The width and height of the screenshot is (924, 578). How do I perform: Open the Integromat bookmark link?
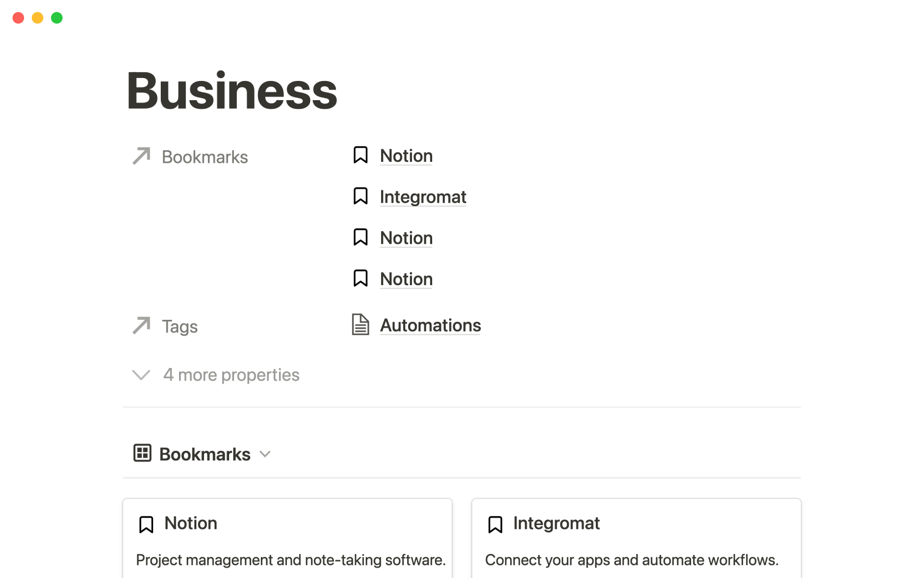click(423, 197)
